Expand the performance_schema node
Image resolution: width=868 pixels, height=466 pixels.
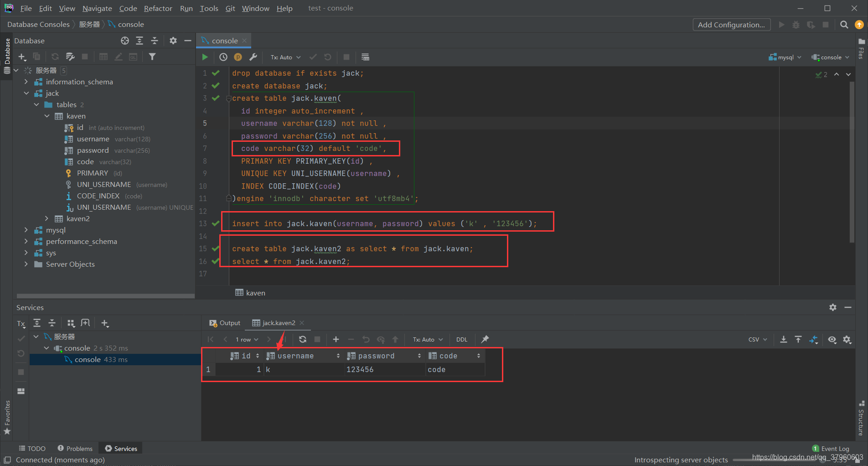[26, 241]
